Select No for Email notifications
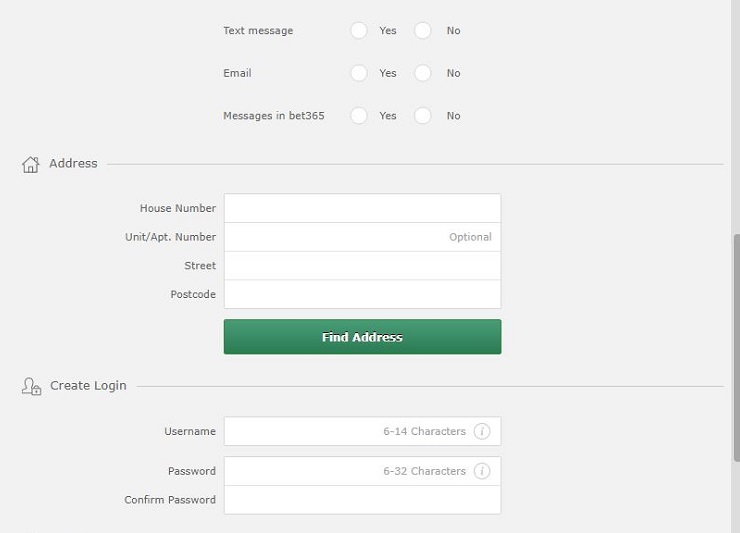This screenshot has width=740, height=533. pyautogui.click(x=422, y=73)
